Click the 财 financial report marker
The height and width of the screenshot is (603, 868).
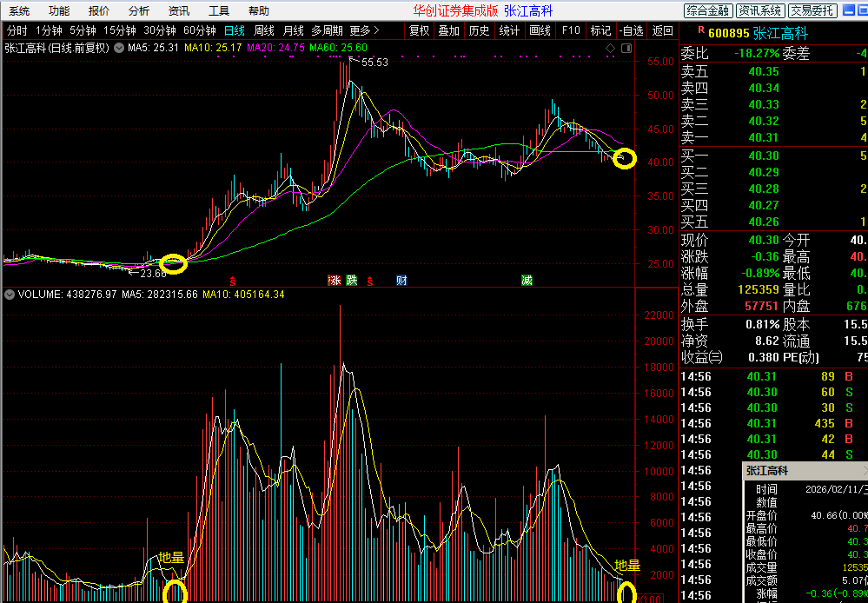402,280
